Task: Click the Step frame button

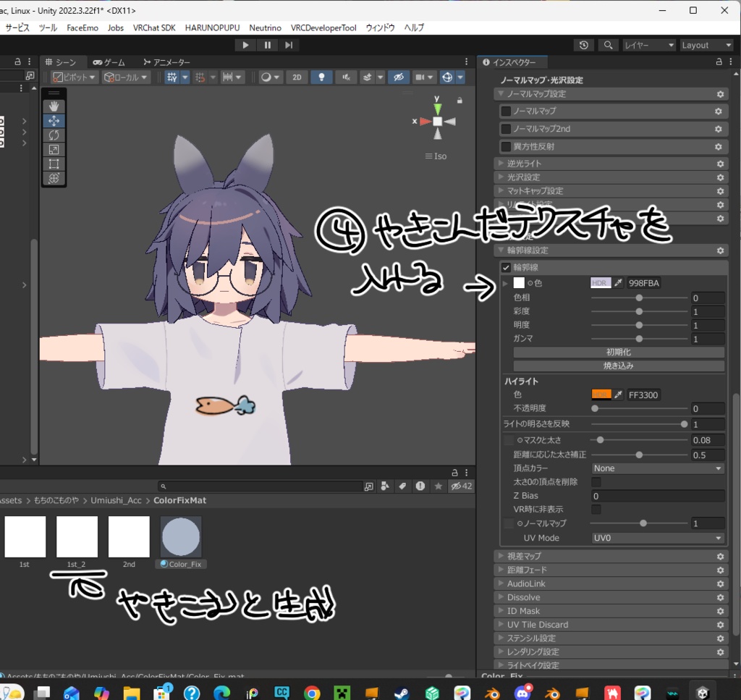Action: click(x=289, y=45)
